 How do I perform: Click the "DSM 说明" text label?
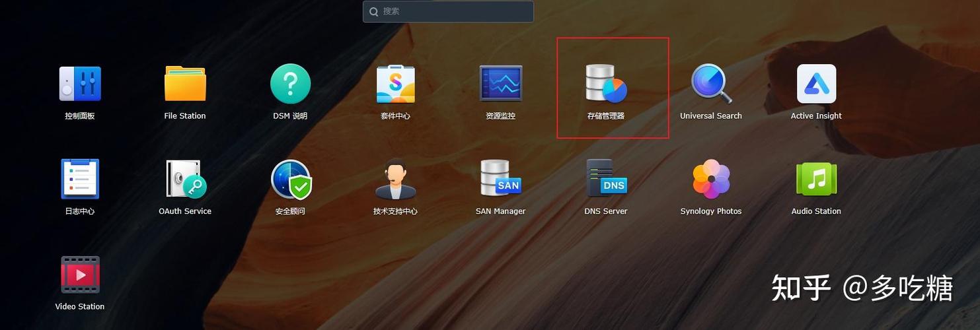click(x=290, y=115)
